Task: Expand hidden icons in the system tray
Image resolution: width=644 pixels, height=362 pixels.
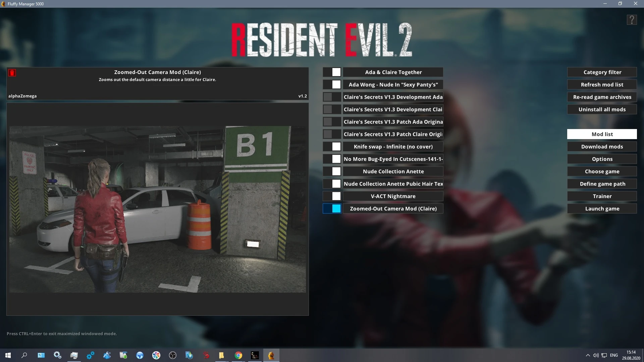Action: pos(588,355)
